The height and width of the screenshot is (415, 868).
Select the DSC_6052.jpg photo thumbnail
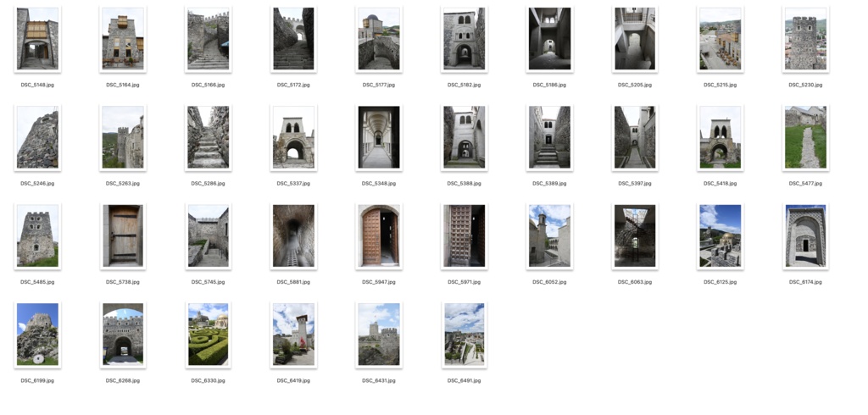point(549,235)
